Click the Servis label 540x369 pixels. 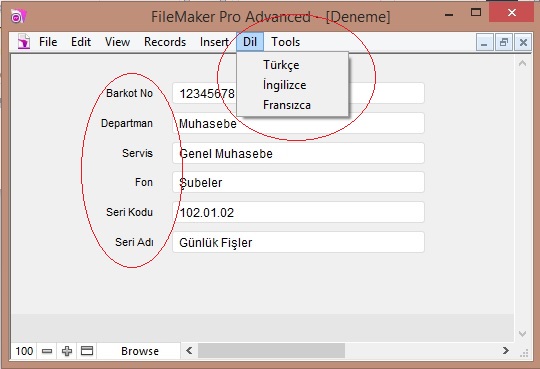click(137, 153)
